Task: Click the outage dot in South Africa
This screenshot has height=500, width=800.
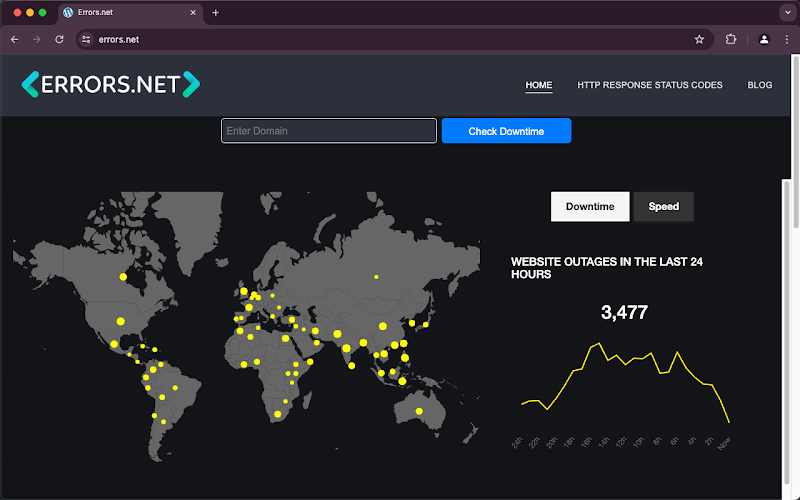Action: 278,414
